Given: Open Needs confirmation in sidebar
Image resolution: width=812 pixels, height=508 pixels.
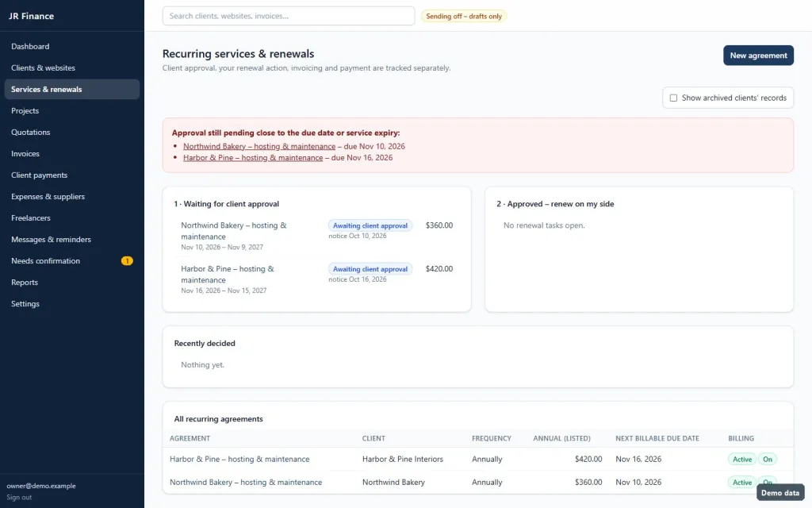Looking at the screenshot, I should (x=72, y=260).
